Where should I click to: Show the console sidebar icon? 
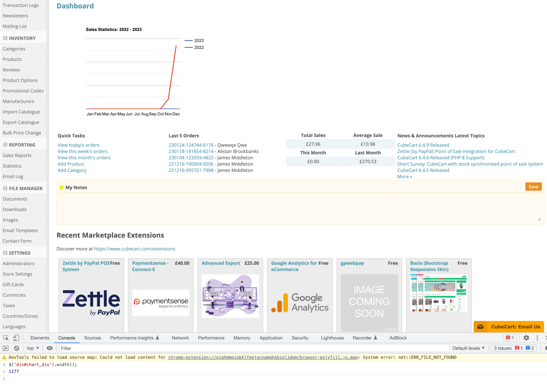click(6, 348)
